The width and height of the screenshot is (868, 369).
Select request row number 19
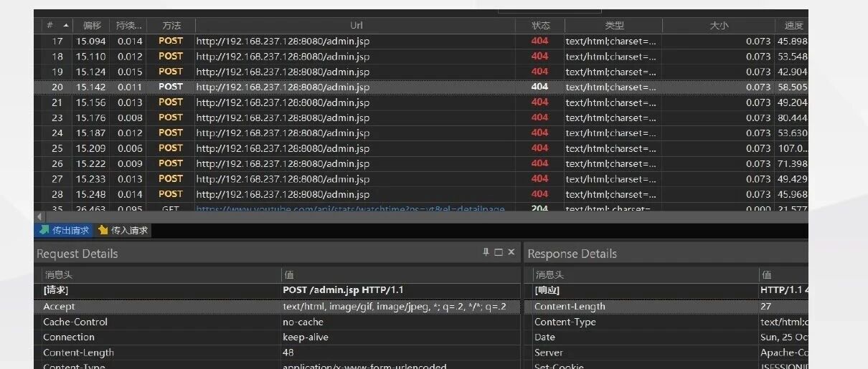421,72
